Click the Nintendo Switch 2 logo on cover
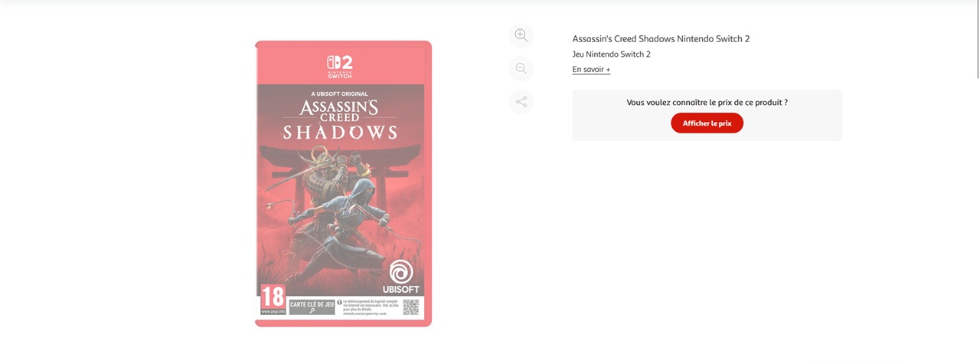 pos(340,66)
